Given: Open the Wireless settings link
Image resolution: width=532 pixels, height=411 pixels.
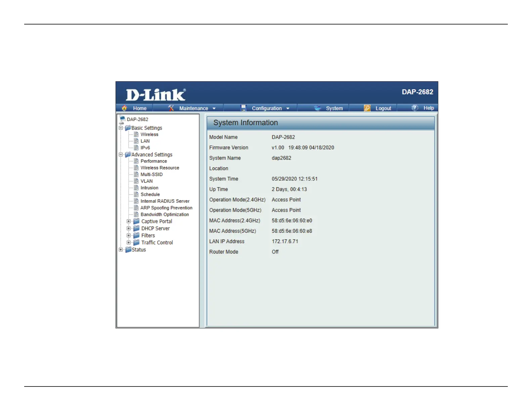Looking at the screenshot, I should pyautogui.click(x=149, y=134).
